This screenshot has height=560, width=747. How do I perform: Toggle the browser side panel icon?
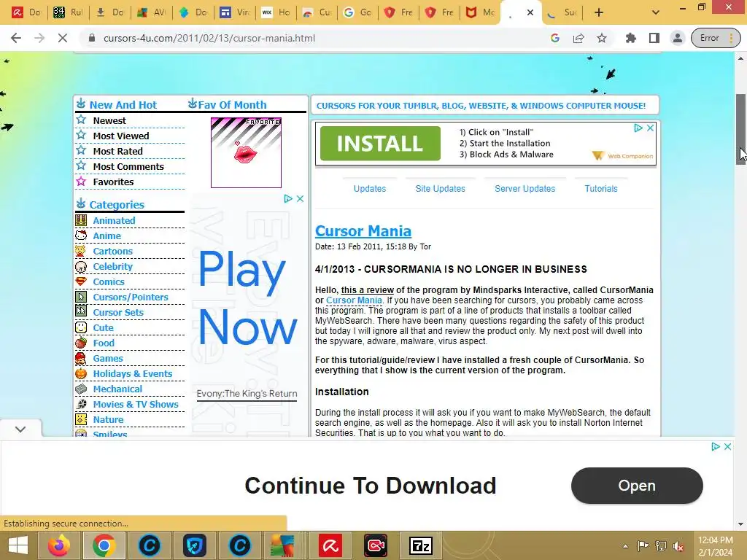click(x=654, y=38)
